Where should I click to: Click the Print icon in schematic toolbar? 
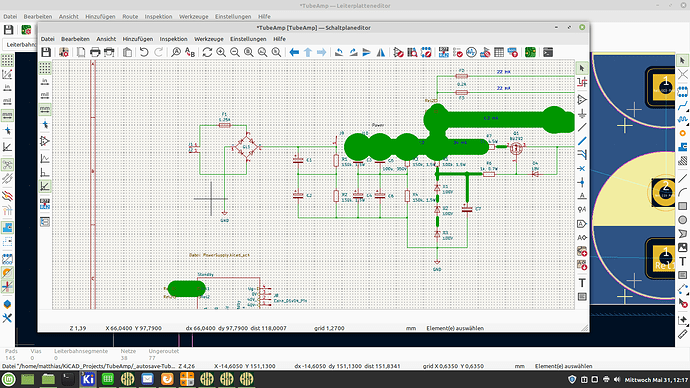[95, 52]
